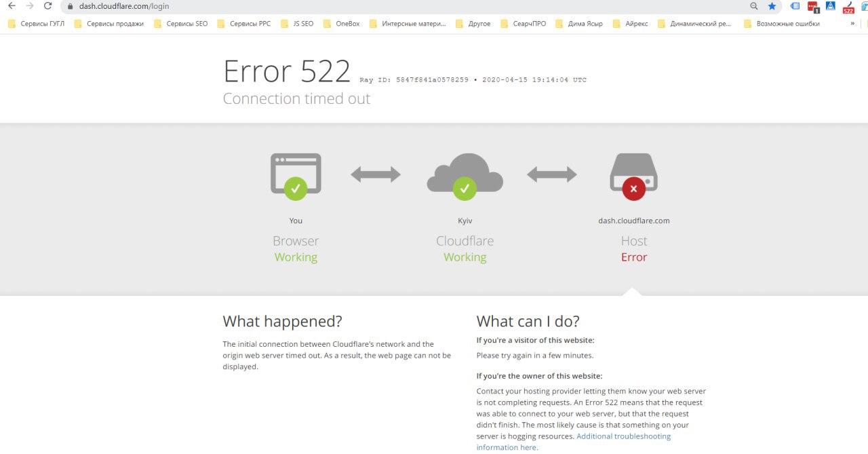
Task: Click the What happened? heading
Action: (283, 322)
